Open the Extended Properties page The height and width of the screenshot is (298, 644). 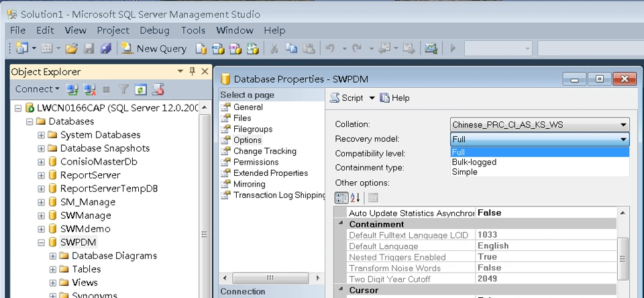pyautogui.click(x=270, y=173)
